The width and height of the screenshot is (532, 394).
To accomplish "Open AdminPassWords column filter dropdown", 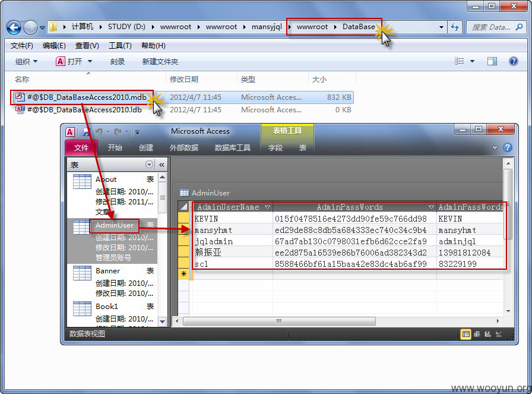I will [x=431, y=207].
